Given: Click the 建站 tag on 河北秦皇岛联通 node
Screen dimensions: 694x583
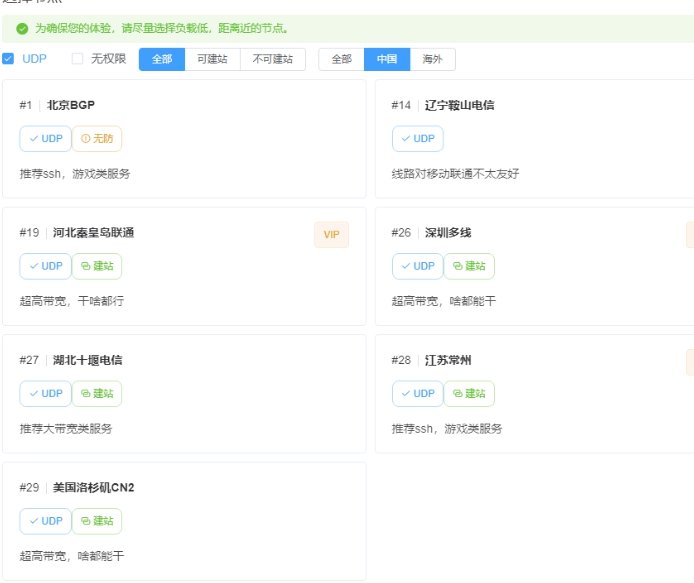Looking at the screenshot, I should (97, 266).
